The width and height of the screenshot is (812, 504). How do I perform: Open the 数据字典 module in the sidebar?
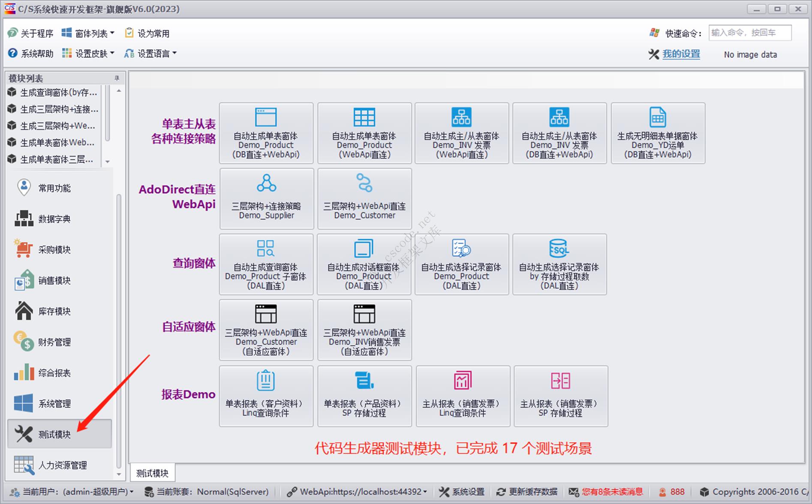(x=24, y=219)
